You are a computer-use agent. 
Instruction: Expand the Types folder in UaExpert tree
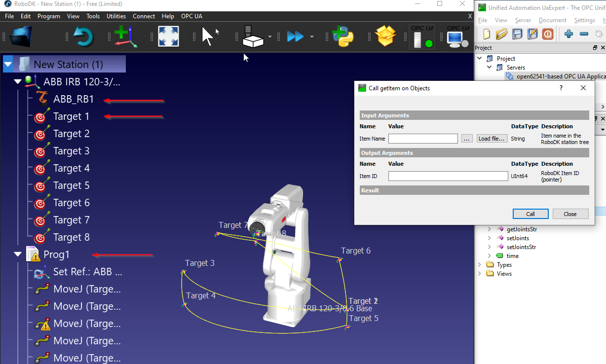(x=480, y=265)
